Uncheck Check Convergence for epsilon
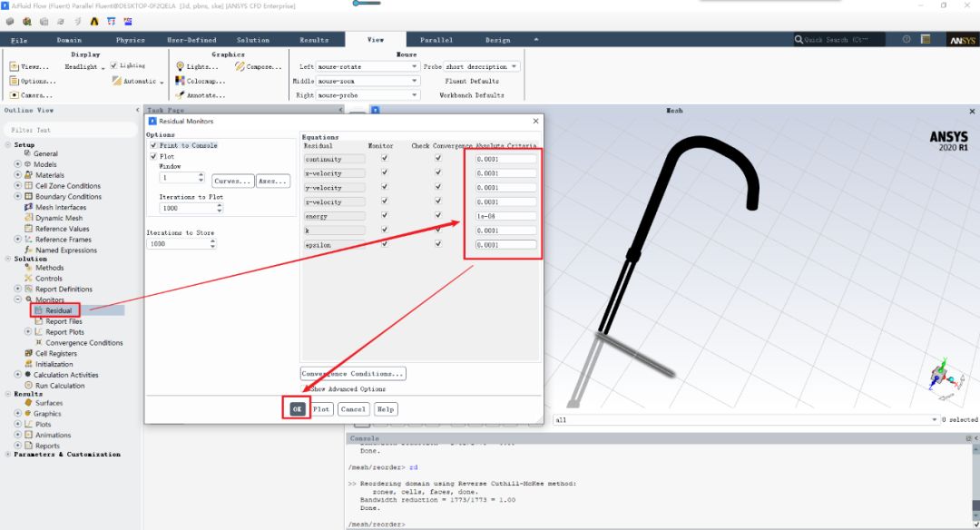Image resolution: width=980 pixels, height=530 pixels. click(x=438, y=244)
